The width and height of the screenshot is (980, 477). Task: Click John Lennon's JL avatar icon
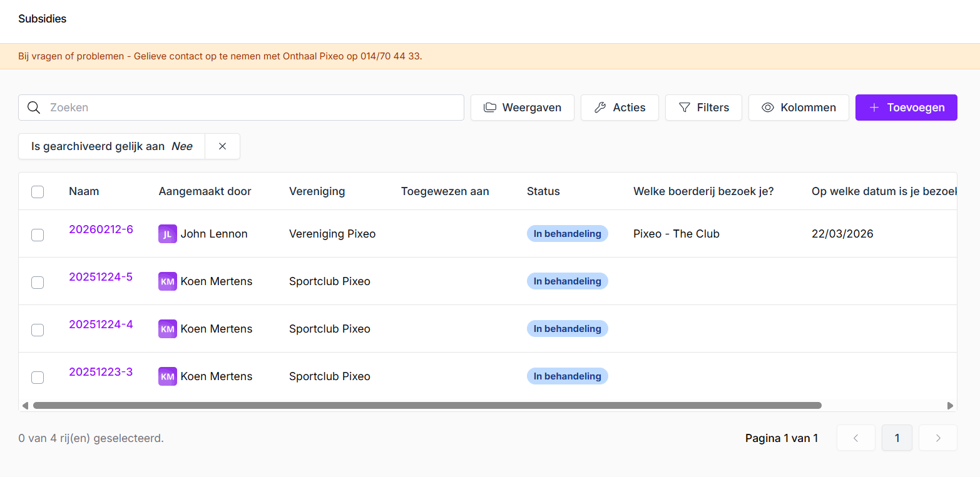[168, 234]
